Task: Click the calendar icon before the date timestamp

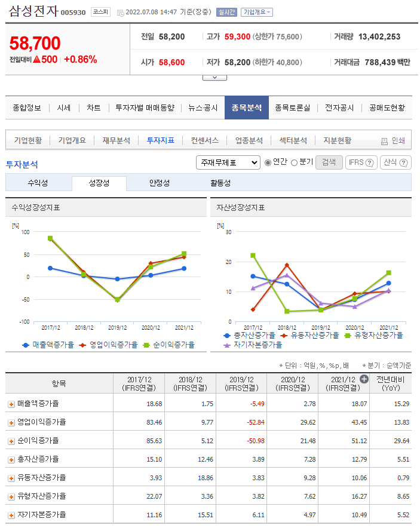Action: point(120,13)
